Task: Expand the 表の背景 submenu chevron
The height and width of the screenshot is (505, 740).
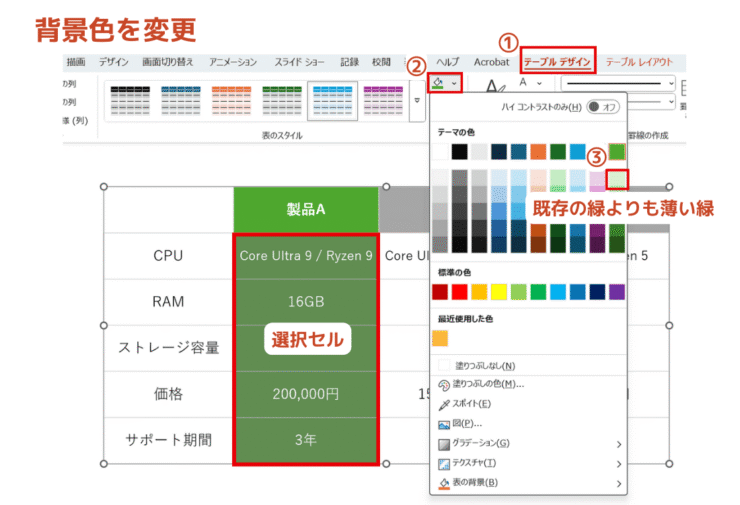Action: pos(619,483)
